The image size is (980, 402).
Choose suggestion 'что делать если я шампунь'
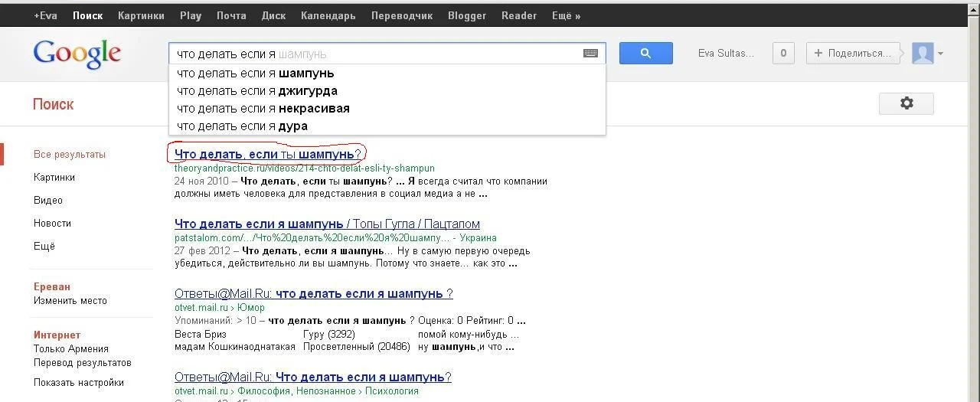click(x=387, y=74)
